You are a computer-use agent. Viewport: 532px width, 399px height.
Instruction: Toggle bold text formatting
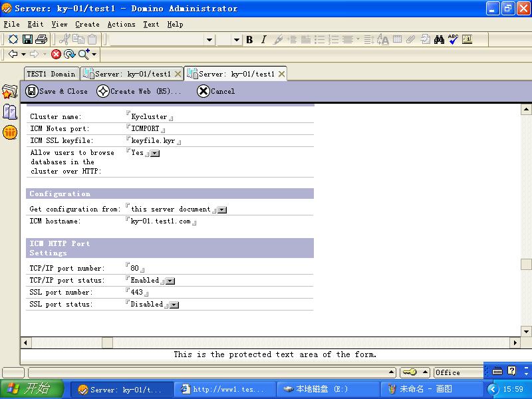[249, 40]
